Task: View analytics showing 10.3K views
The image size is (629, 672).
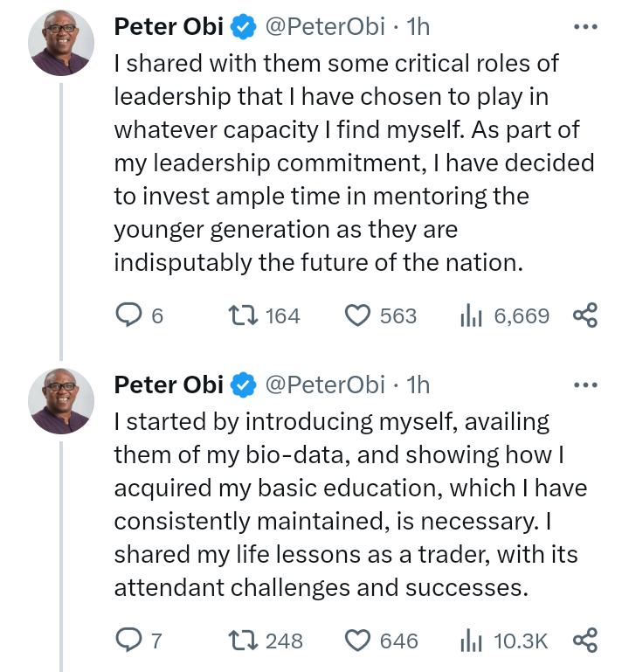Action: 471,641
